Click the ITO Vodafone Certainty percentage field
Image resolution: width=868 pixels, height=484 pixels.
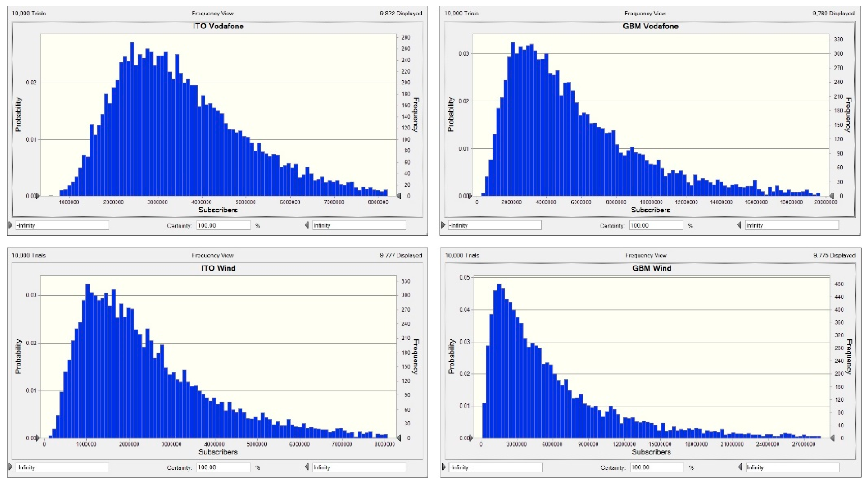pyautogui.click(x=223, y=225)
